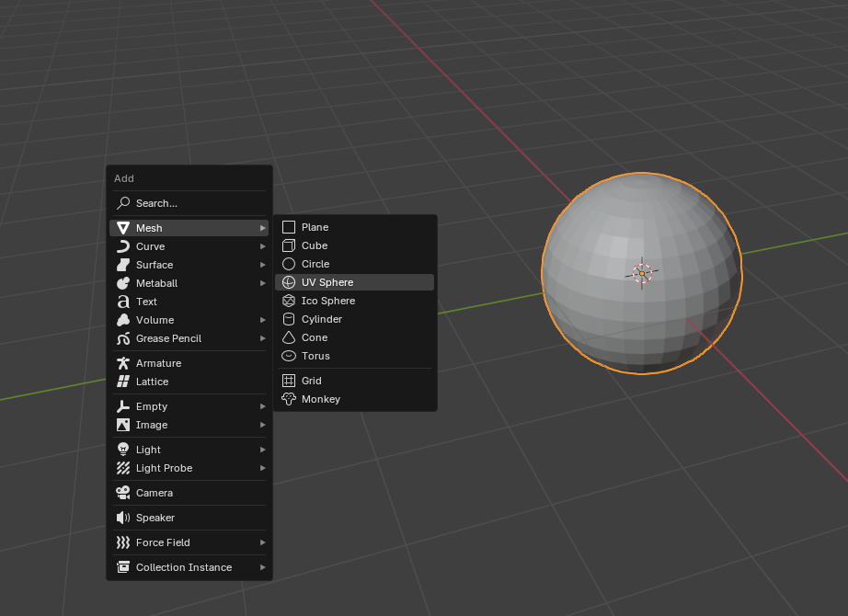This screenshot has width=848, height=616.
Task: Click the UV Sphere icon
Action: (289, 283)
